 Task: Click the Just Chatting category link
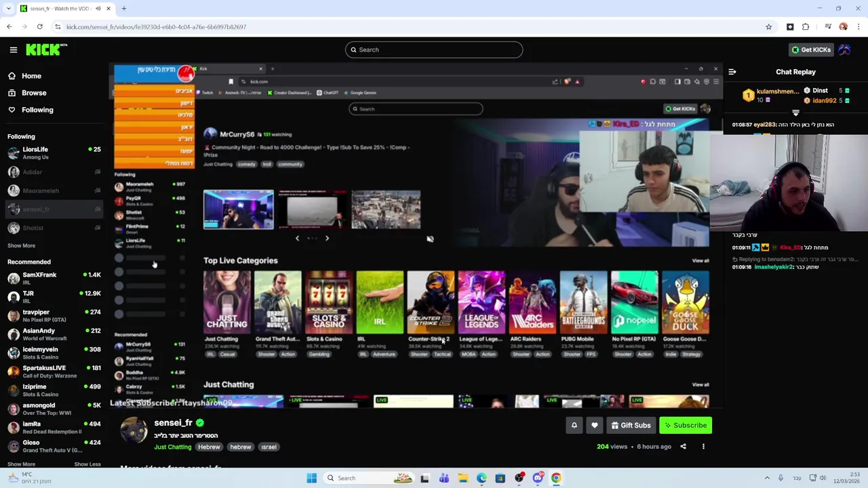pos(172,447)
